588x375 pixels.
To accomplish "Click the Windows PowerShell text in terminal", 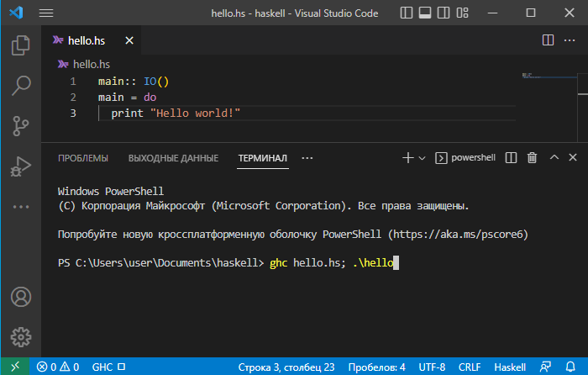I will click(111, 192).
